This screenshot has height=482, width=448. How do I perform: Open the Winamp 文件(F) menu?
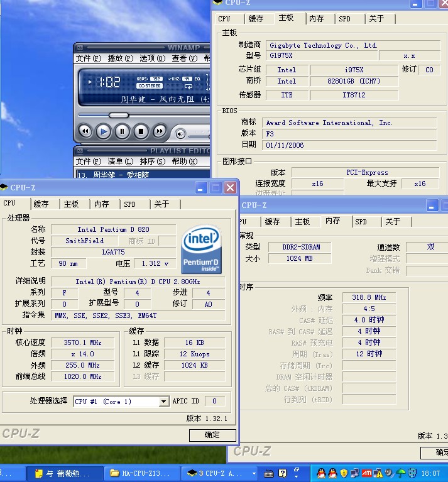pos(89,58)
